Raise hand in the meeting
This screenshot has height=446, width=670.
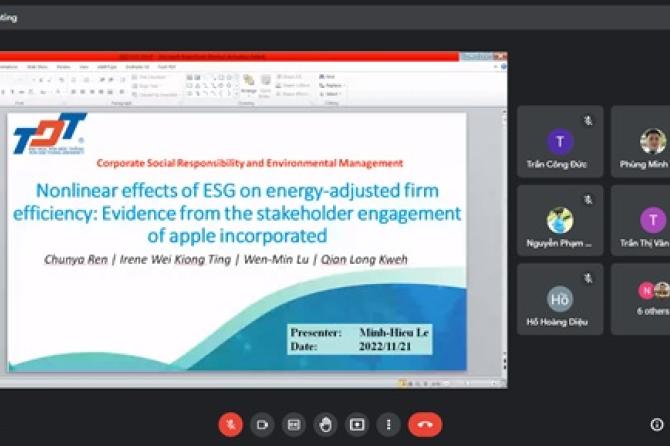point(325,424)
